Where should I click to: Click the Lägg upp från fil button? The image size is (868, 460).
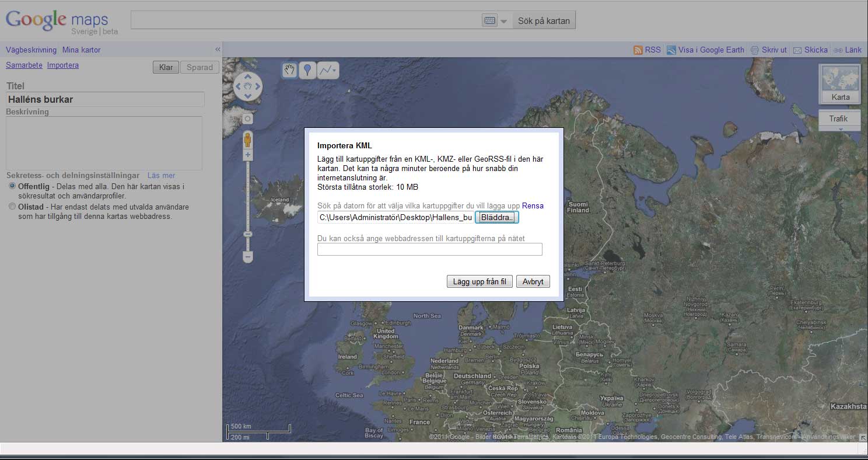480,282
